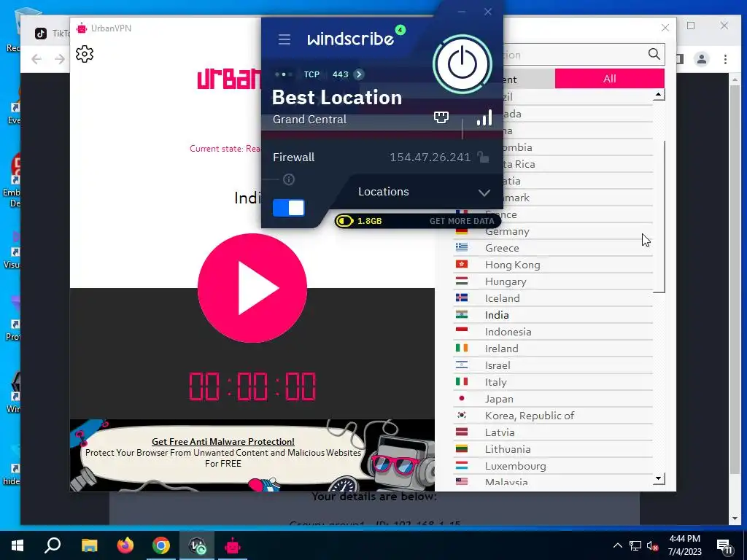The height and width of the screenshot is (560, 747).
Task: Select the All tab in UrbanVPN
Action: pyautogui.click(x=609, y=79)
